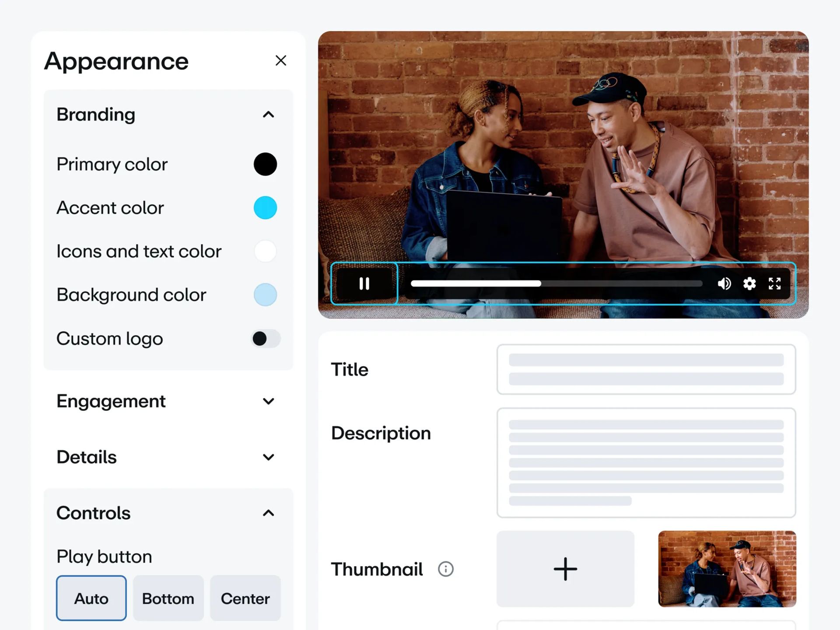Choose the Center play button position
Image resolution: width=840 pixels, height=630 pixels.
(245, 598)
